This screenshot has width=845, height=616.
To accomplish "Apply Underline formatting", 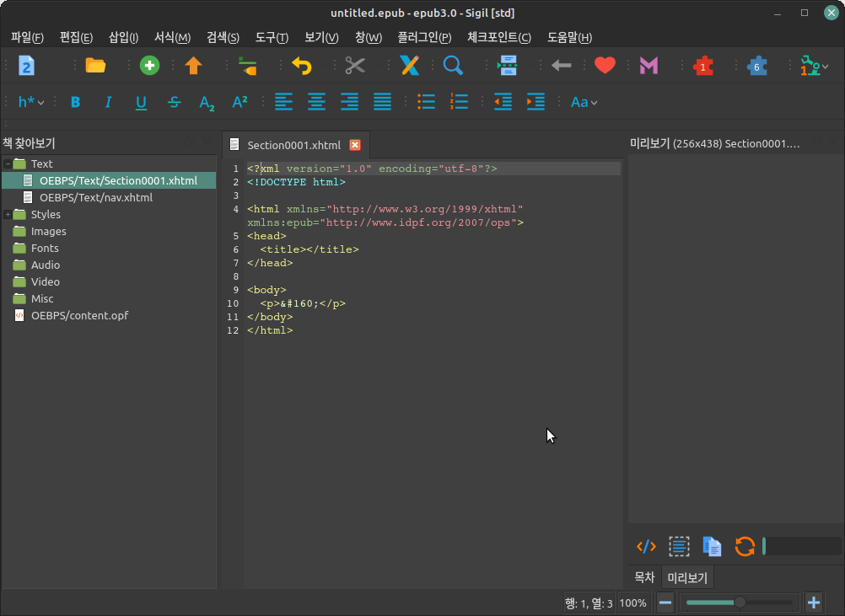I will tap(141, 102).
